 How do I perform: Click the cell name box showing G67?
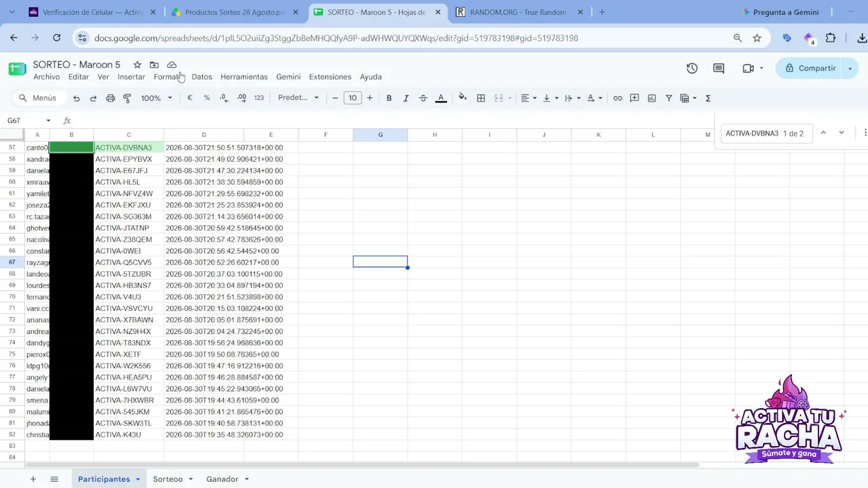pyautogui.click(x=28, y=121)
